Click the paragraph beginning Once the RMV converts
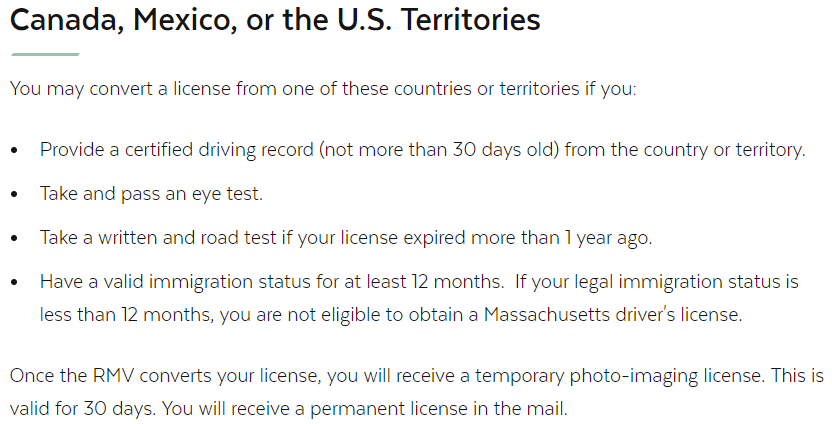This screenshot has width=832, height=424. coord(417,392)
